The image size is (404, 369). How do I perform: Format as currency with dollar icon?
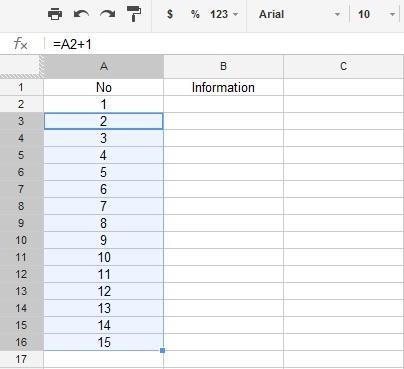pyautogui.click(x=170, y=14)
